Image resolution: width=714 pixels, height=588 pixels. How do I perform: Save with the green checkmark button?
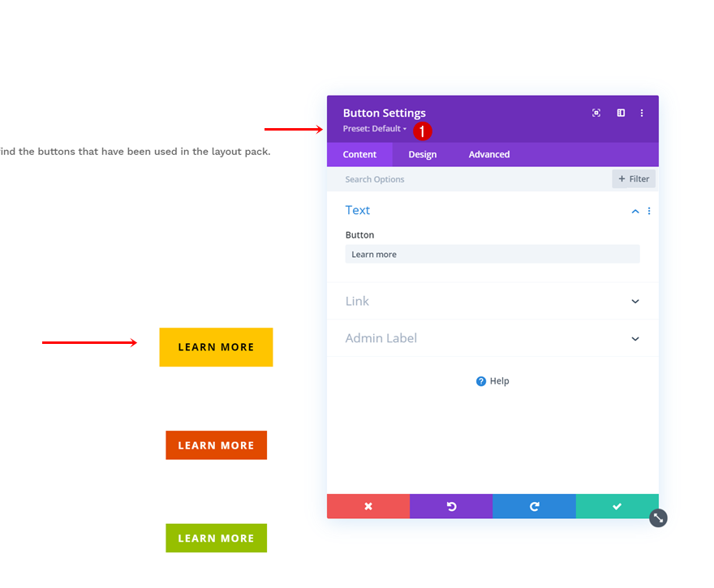pos(617,506)
